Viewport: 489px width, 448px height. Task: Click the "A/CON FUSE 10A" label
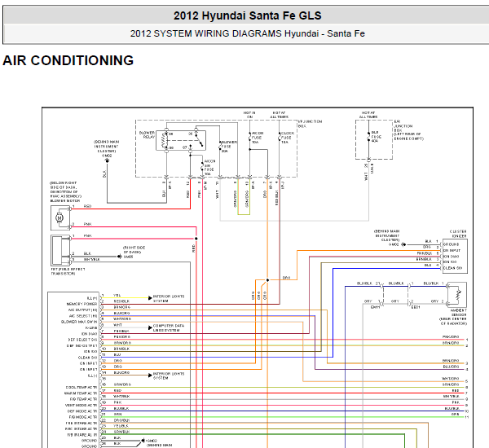pyautogui.click(x=258, y=138)
